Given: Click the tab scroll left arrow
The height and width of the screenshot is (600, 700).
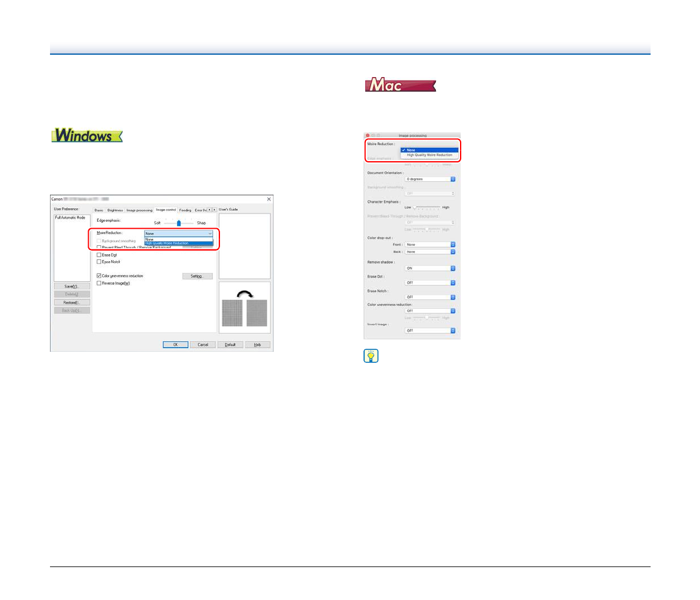Looking at the screenshot, I should pyautogui.click(x=209, y=210).
